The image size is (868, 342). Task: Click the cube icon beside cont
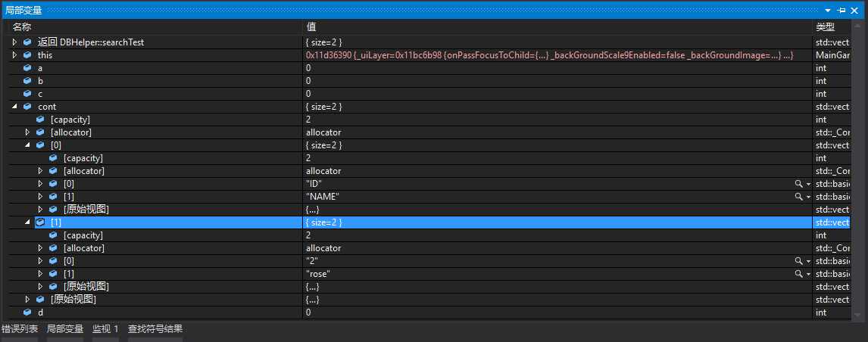point(27,106)
